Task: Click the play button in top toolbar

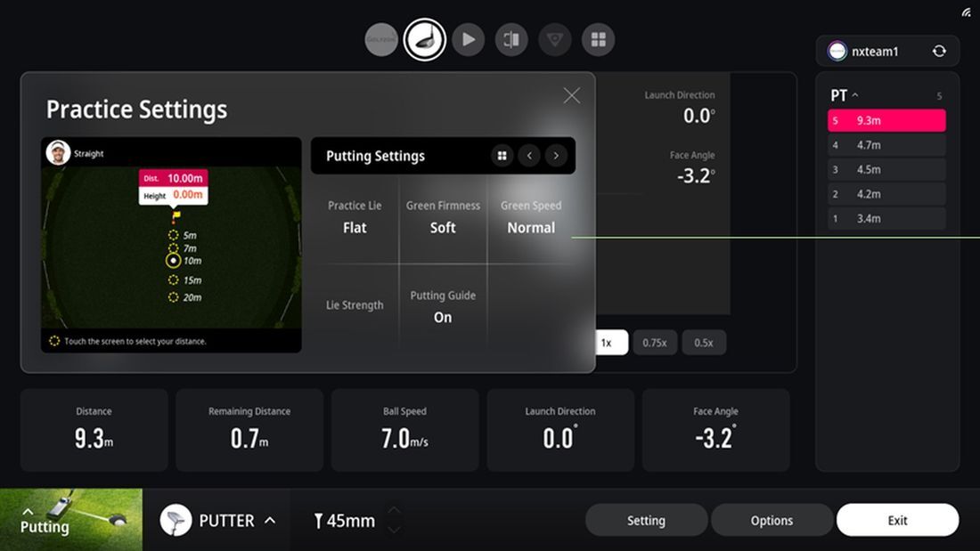Action: click(x=468, y=39)
